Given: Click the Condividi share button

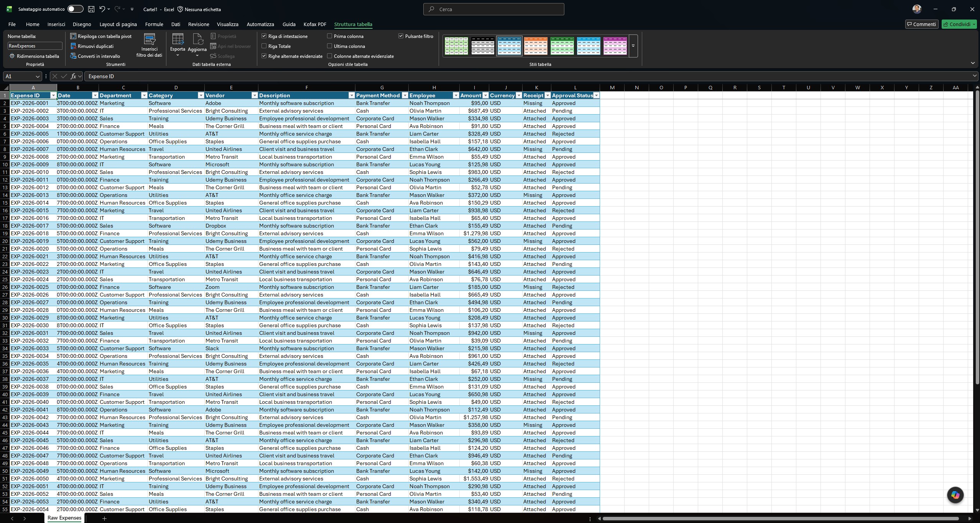Looking at the screenshot, I should tap(959, 24).
